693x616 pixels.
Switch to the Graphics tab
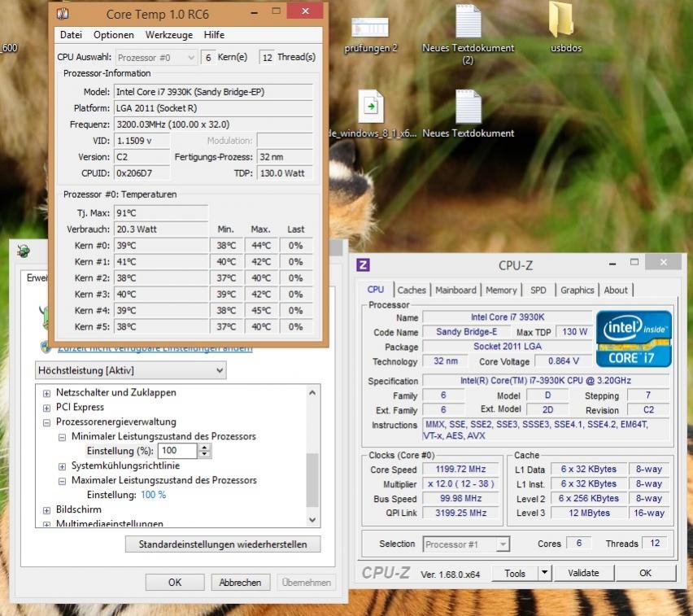click(577, 290)
